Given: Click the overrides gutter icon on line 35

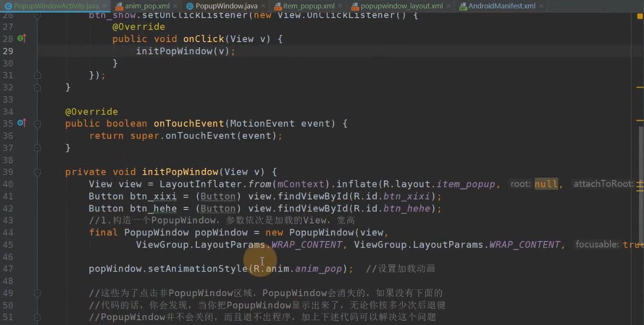Looking at the screenshot, I should (x=22, y=123).
